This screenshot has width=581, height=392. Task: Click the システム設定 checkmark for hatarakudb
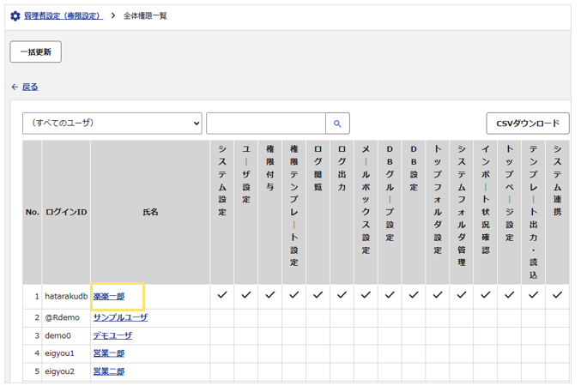click(x=222, y=295)
